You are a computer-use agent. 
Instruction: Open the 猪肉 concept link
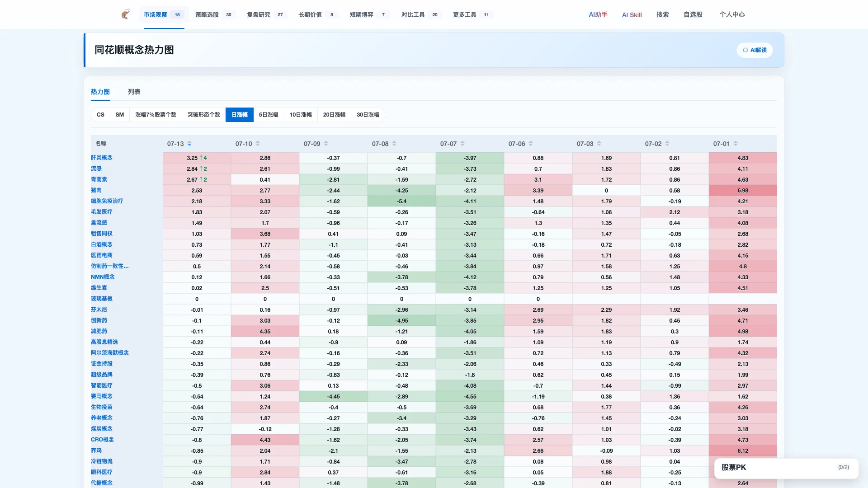[x=96, y=190]
